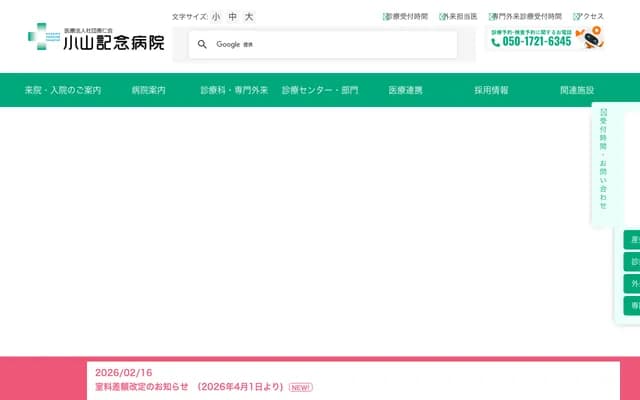Expand 来院・入院のご案内 menu

coord(63,90)
